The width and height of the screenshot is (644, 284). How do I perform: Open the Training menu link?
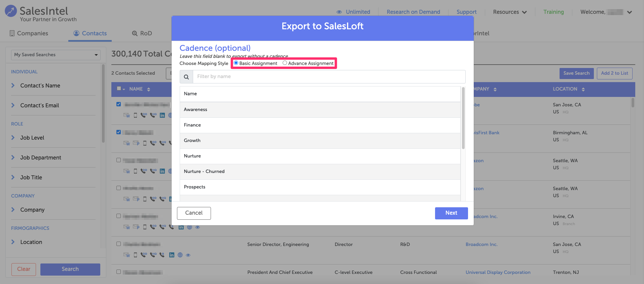pos(553,12)
